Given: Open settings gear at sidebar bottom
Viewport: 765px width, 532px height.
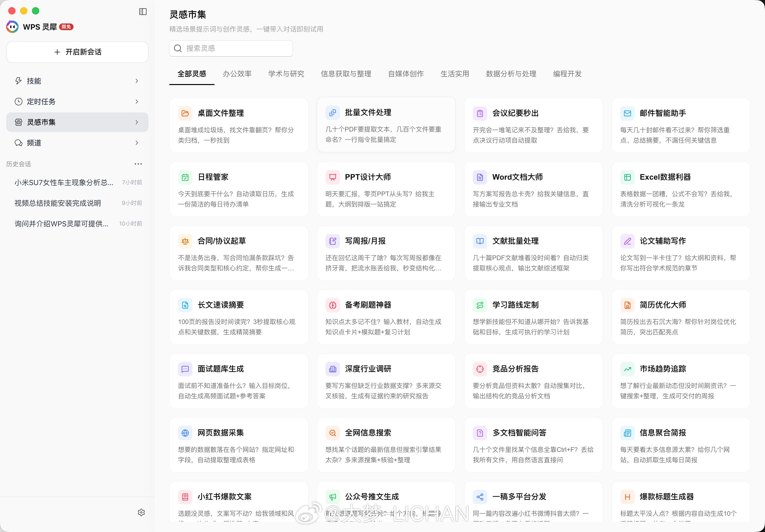Looking at the screenshot, I should (141, 512).
